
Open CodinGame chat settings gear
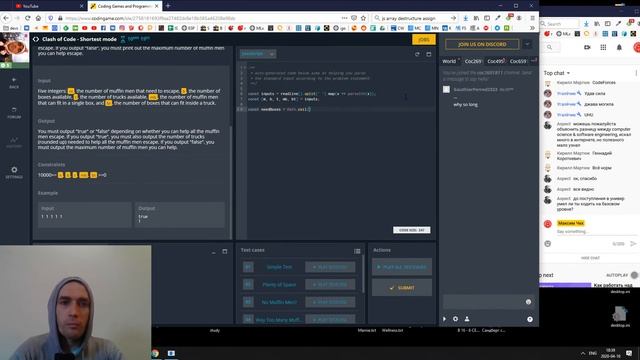click(456, 319)
